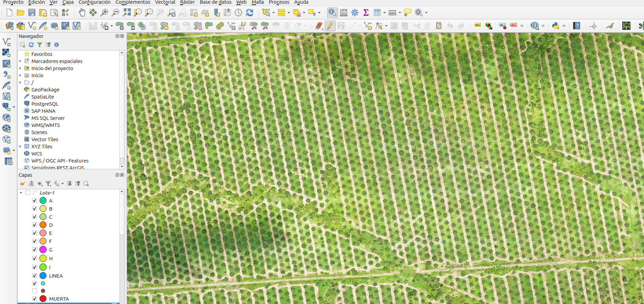Open the Processing Toolbox gear icon

coord(355,13)
